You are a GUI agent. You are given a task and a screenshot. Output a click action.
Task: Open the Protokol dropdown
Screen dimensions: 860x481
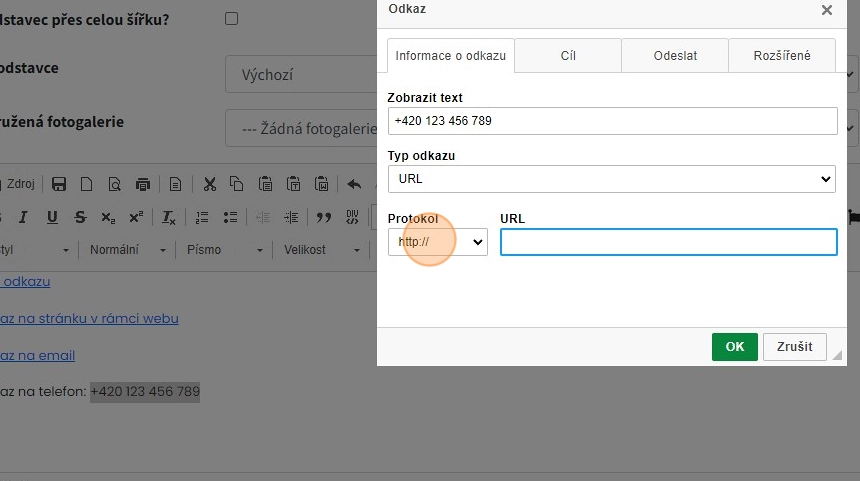point(437,242)
